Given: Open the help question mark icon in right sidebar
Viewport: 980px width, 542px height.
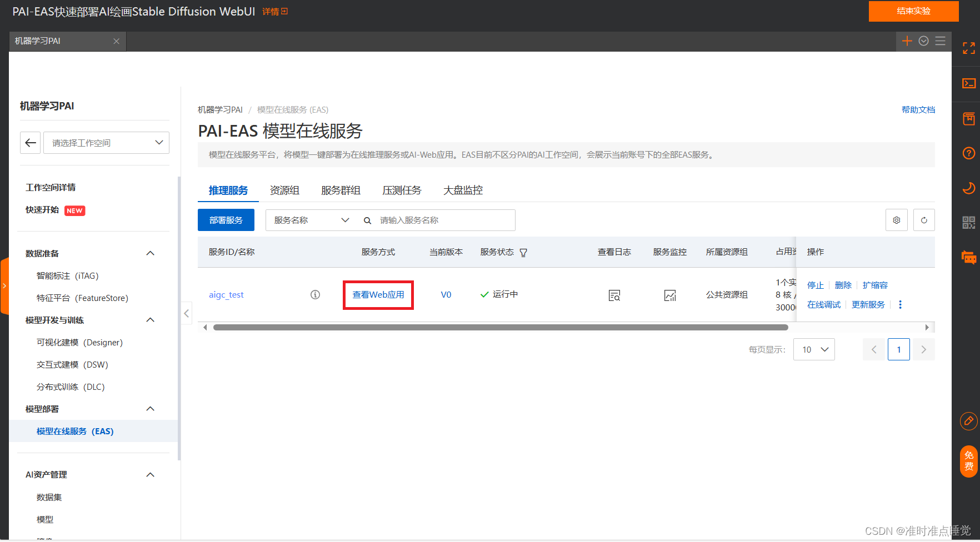Looking at the screenshot, I should [969, 153].
